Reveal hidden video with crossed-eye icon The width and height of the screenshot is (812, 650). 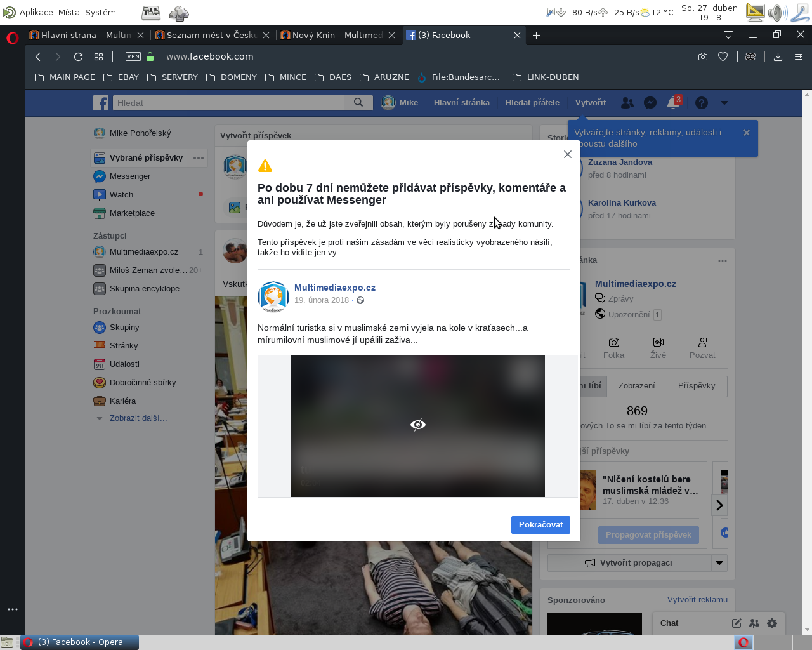pyautogui.click(x=418, y=425)
